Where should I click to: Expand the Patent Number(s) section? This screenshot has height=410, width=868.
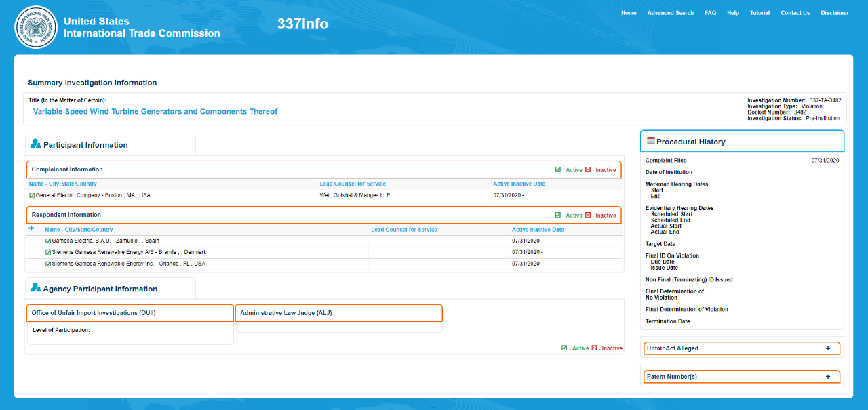pyautogui.click(x=827, y=377)
